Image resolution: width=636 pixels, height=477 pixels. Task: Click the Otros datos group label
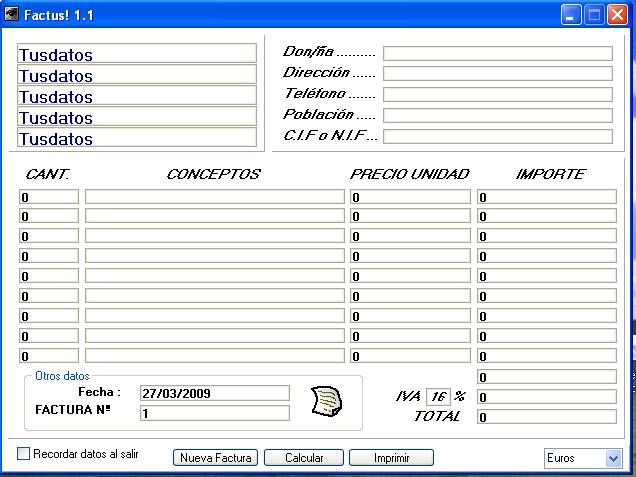tap(62, 376)
